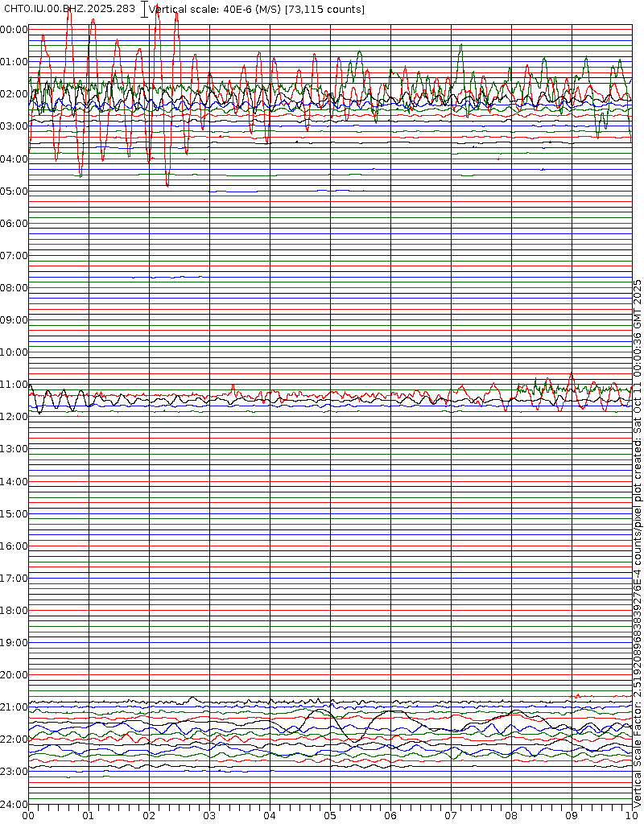Click the 19:00 hour label
Viewport: 644px width, 824px height.
(x=14, y=643)
